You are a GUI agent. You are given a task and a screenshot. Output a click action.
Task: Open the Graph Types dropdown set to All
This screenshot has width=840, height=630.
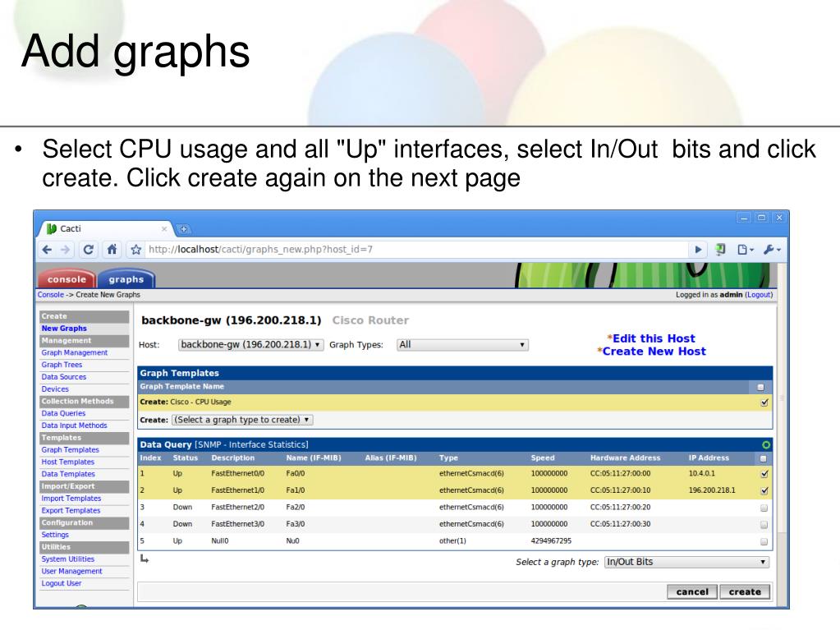pos(462,345)
